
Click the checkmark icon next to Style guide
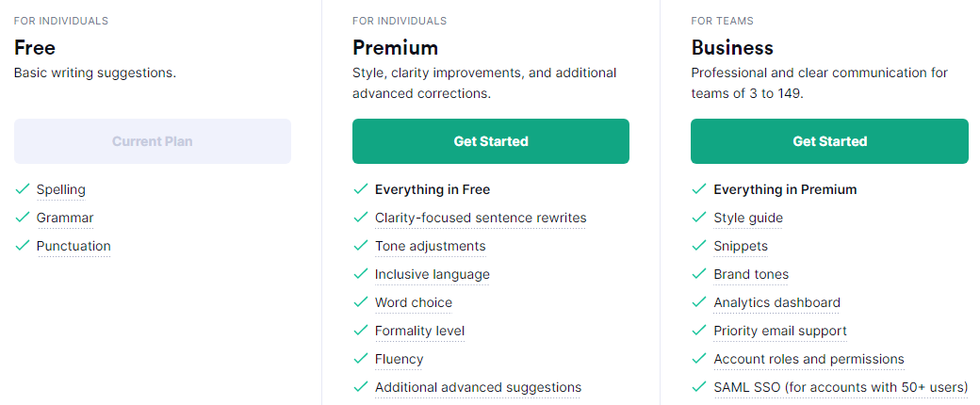pyautogui.click(x=699, y=218)
